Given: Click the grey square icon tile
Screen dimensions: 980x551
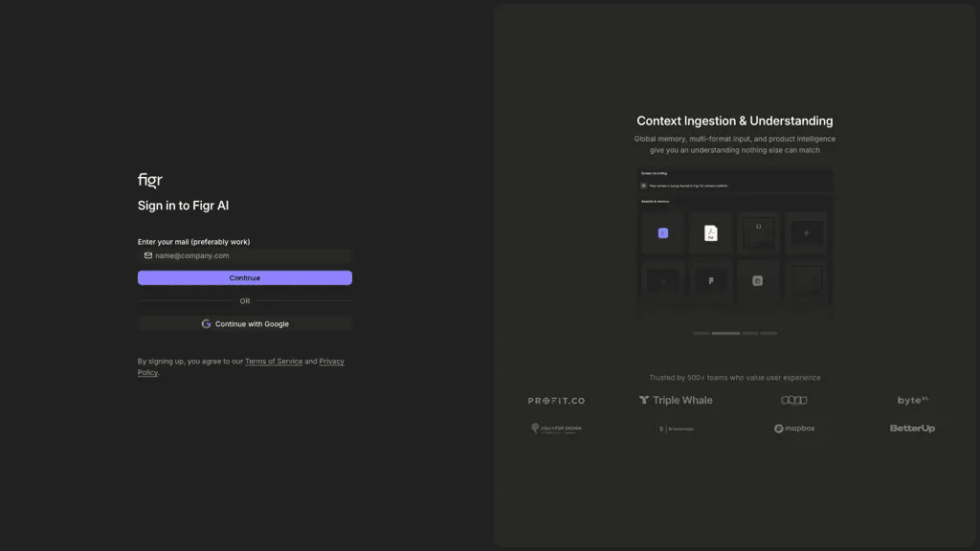Looking at the screenshot, I should click(x=758, y=280).
